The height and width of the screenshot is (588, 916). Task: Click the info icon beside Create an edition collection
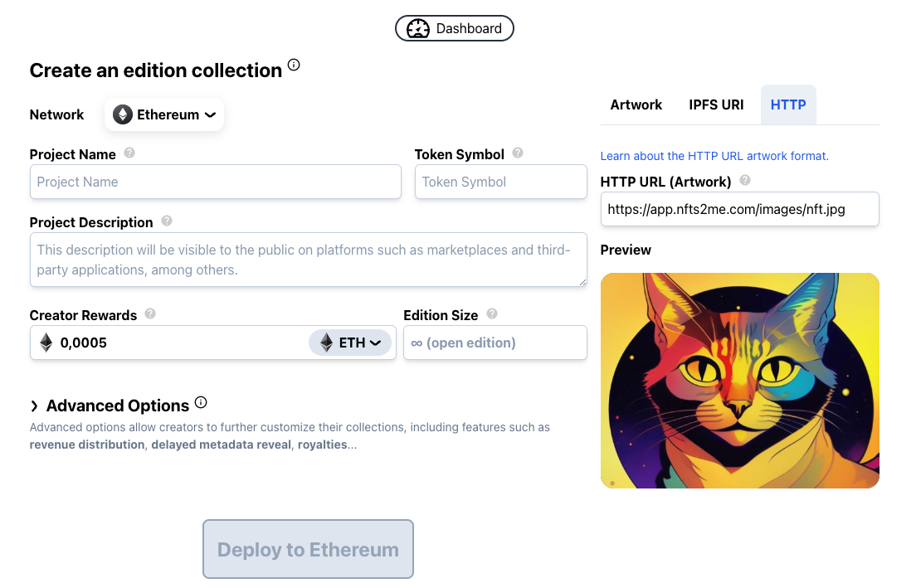[x=294, y=66]
